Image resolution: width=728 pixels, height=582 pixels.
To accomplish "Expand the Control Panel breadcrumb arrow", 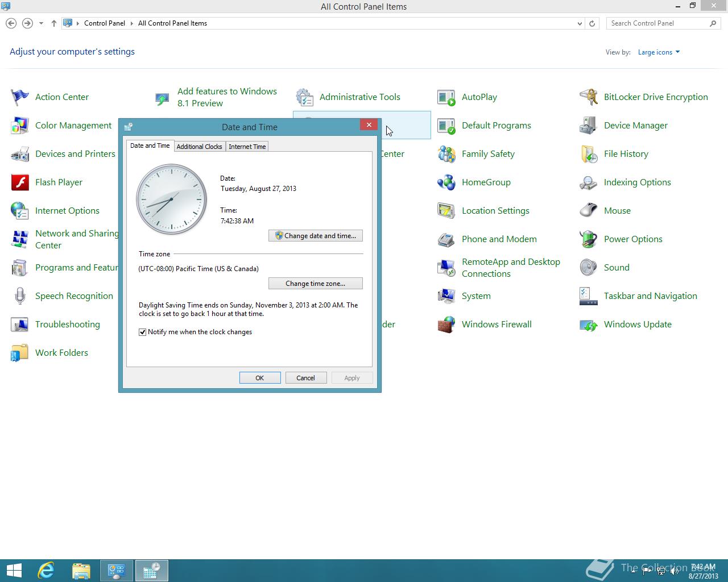I will 132,23.
